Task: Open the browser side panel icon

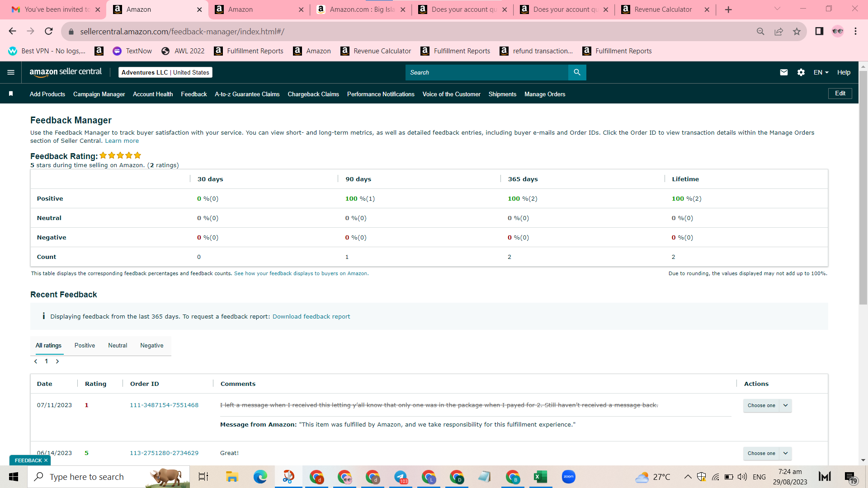Action: click(x=819, y=31)
